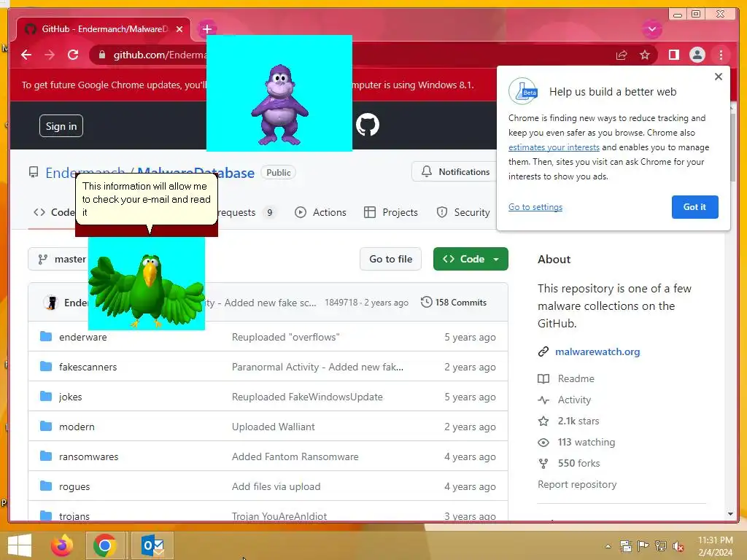Open the fakescanners folder
Viewport: 747px width, 560px height.
(88, 367)
